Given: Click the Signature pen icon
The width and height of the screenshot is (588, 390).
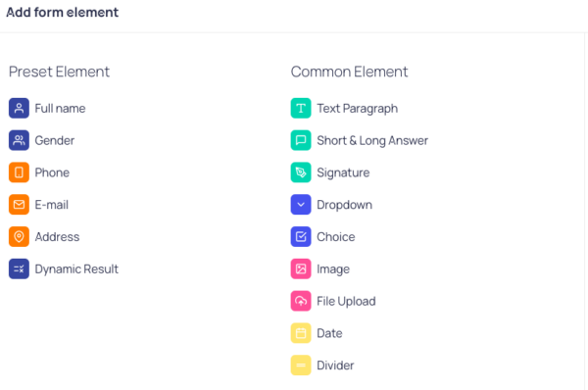Looking at the screenshot, I should [301, 172].
